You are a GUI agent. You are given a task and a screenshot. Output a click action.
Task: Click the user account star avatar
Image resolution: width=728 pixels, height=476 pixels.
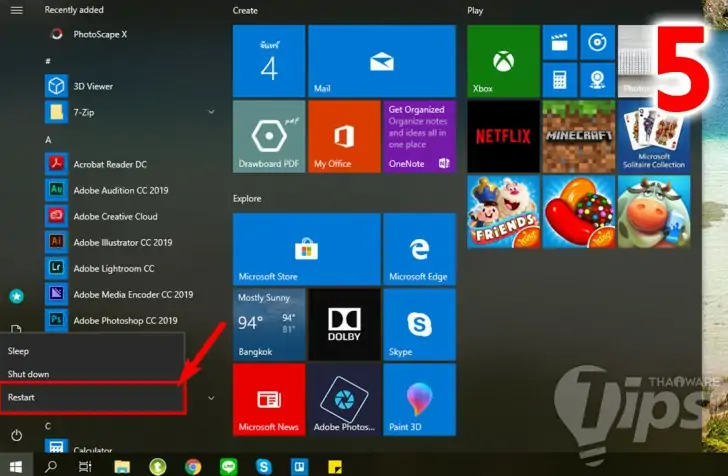(x=17, y=296)
